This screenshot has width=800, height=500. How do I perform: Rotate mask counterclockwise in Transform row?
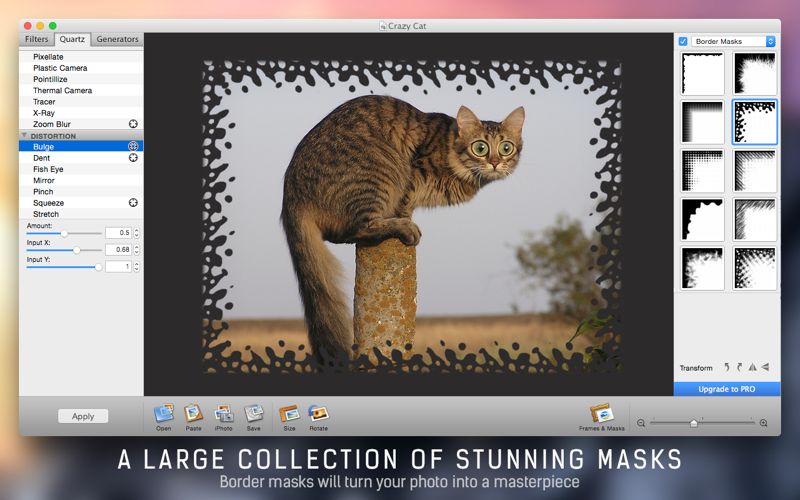coord(727,367)
